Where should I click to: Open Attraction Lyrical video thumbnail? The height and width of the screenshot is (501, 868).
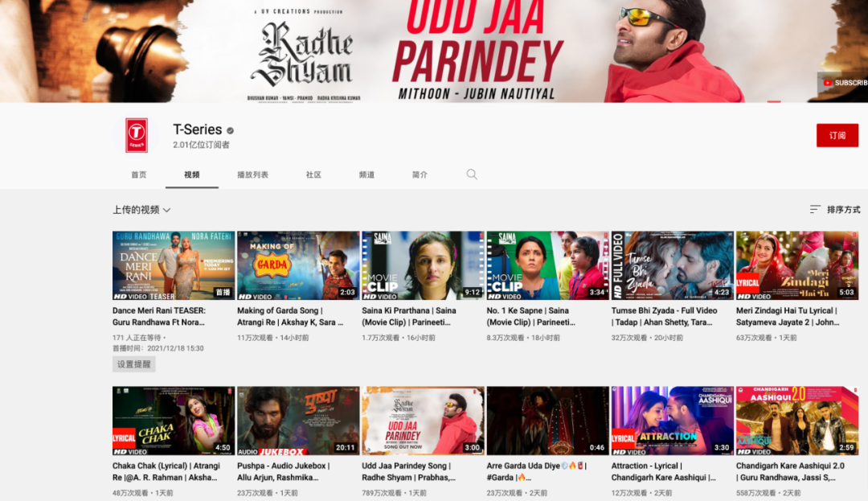(x=673, y=421)
